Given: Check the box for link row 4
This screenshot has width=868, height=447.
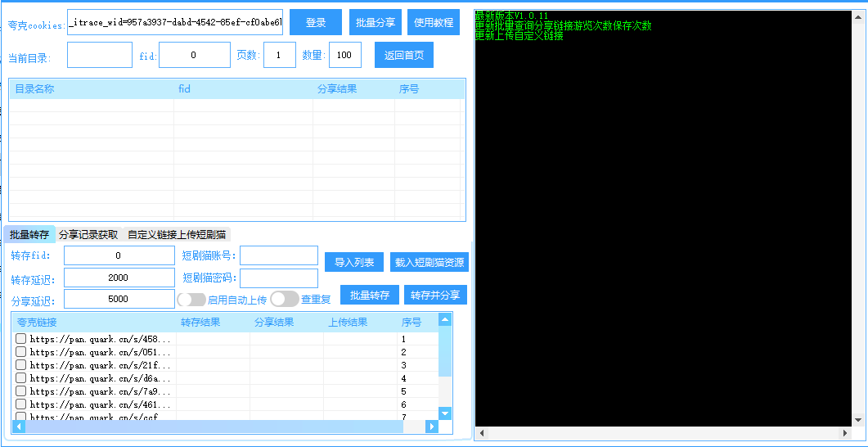Looking at the screenshot, I should point(21,377).
